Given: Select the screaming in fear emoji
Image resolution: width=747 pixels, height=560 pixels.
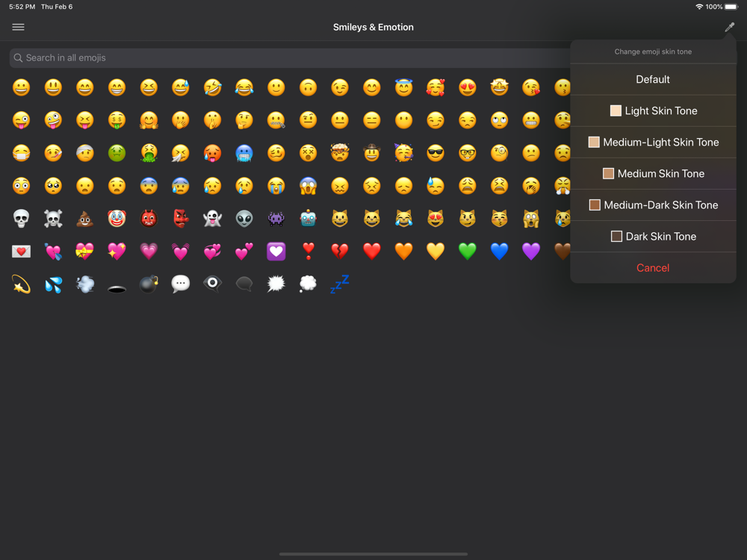Looking at the screenshot, I should [309, 186].
